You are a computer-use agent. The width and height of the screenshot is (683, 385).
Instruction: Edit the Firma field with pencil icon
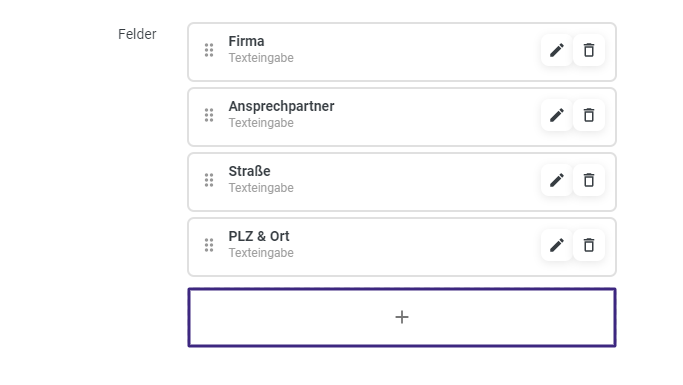[x=557, y=50]
